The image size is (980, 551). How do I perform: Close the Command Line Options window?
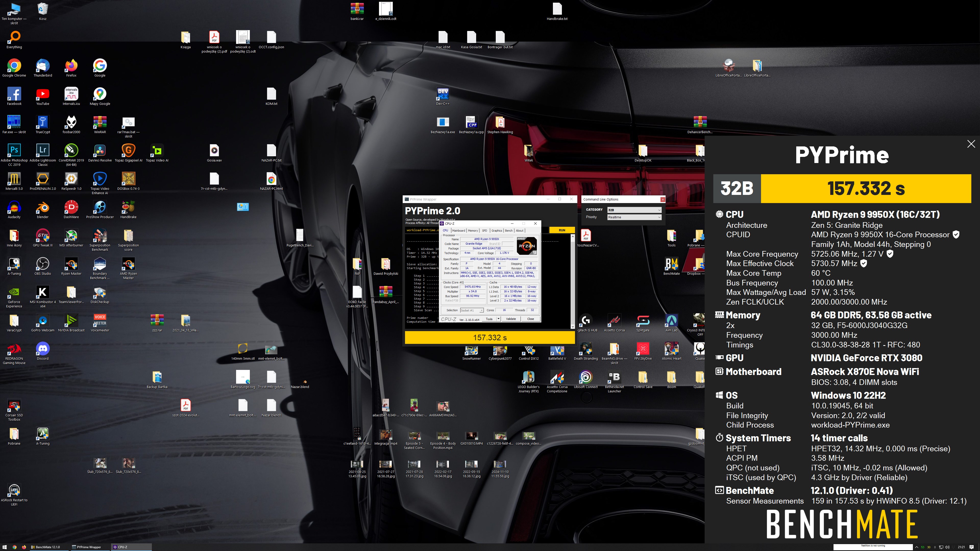pyautogui.click(x=663, y=199)
